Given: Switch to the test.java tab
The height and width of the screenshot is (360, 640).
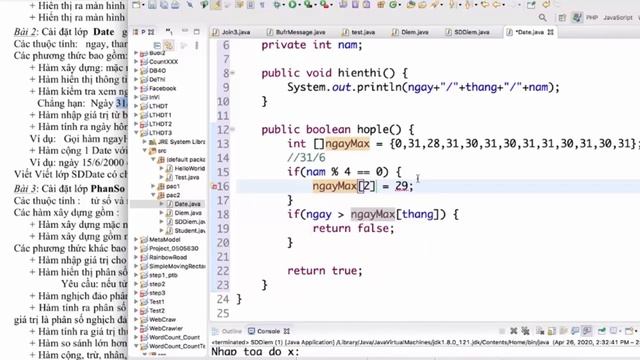Looking at the screenshot, I should [359, 32].
